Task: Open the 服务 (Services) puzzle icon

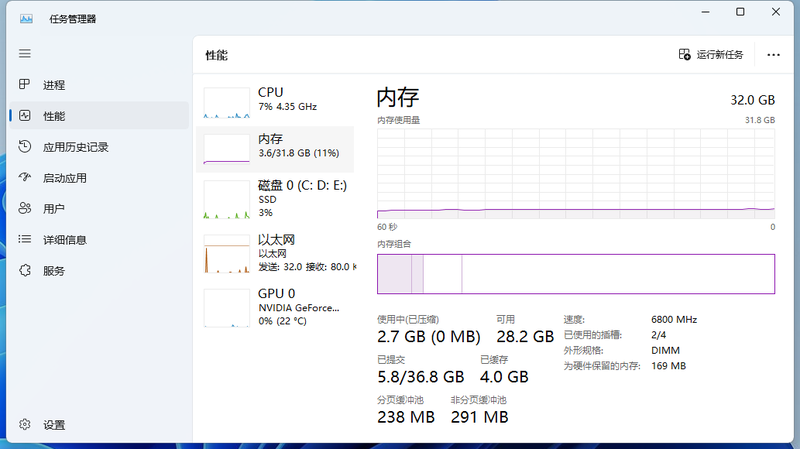Action: [25, 271]
